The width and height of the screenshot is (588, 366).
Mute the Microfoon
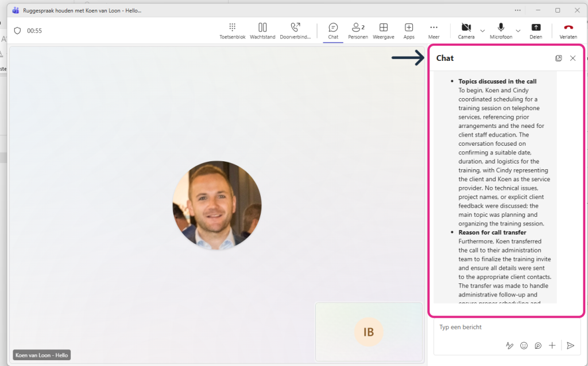(x=501, y=31)
